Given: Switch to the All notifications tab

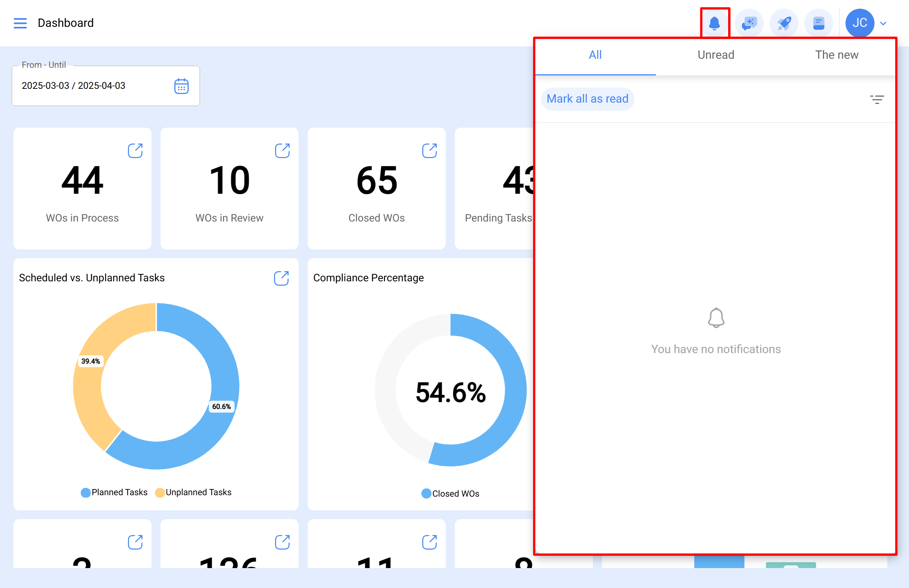Looking at the screenshot, I should pyautogui.click(x=595, y=55).
